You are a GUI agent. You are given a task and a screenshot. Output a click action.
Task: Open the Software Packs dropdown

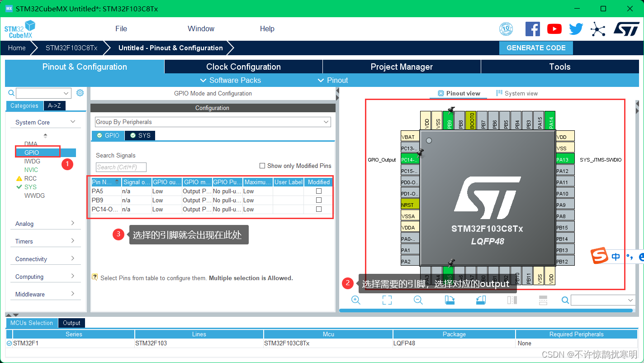click(x=230, y=80)
